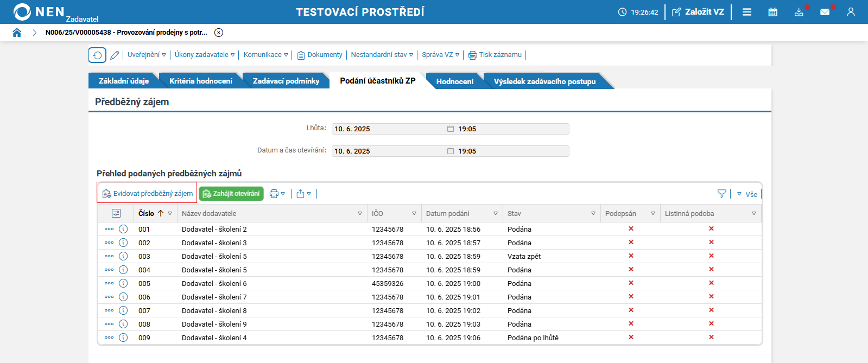868x363 pixels.
Task: Click the IČO value 45359326
Action: 388,283
